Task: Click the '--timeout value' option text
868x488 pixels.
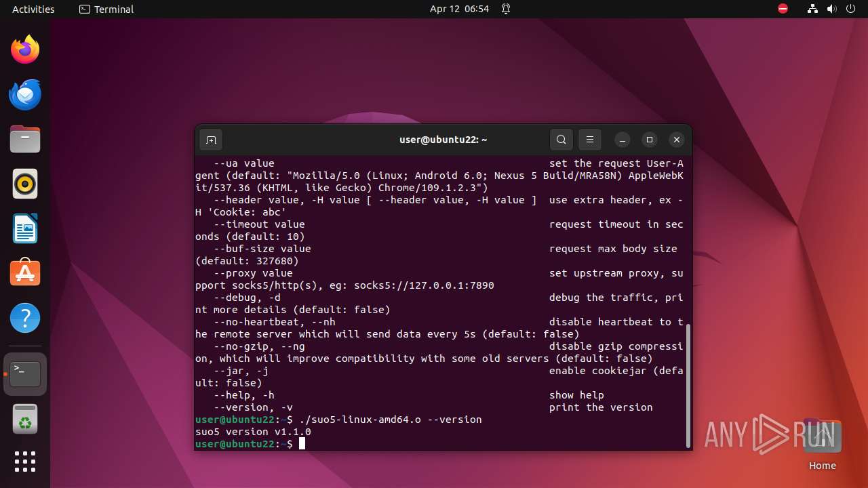Action: click(259, 224)
